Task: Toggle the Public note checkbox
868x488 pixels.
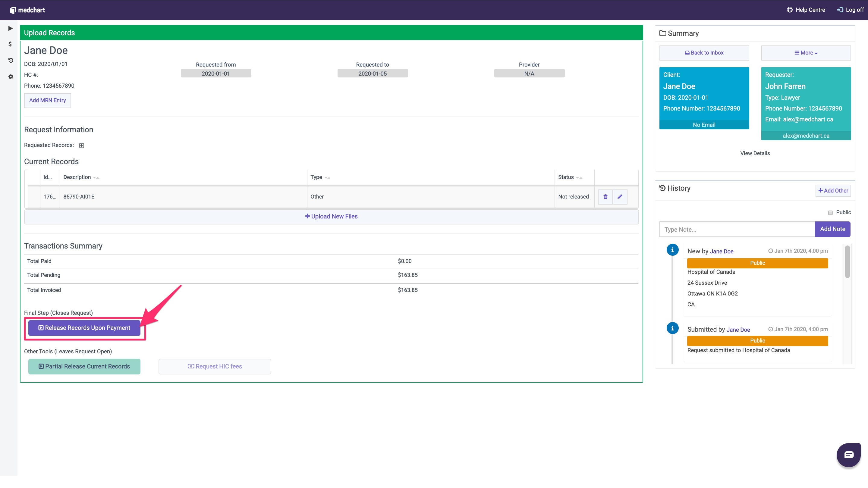Action: tap(830, 212)
